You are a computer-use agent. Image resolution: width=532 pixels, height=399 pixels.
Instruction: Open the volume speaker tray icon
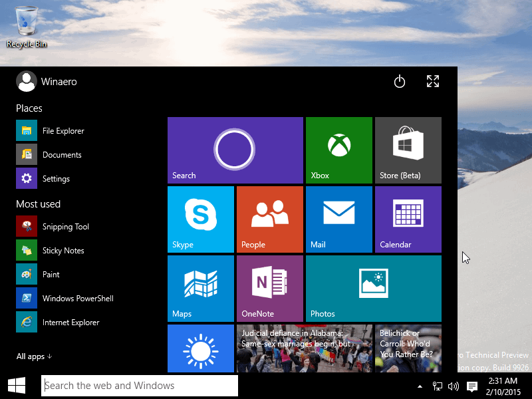click(454, 386)
